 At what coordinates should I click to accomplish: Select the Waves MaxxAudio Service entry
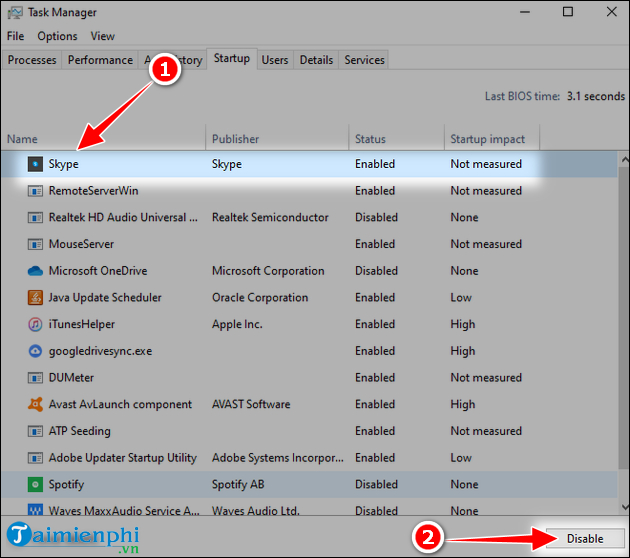click(124, 511)
